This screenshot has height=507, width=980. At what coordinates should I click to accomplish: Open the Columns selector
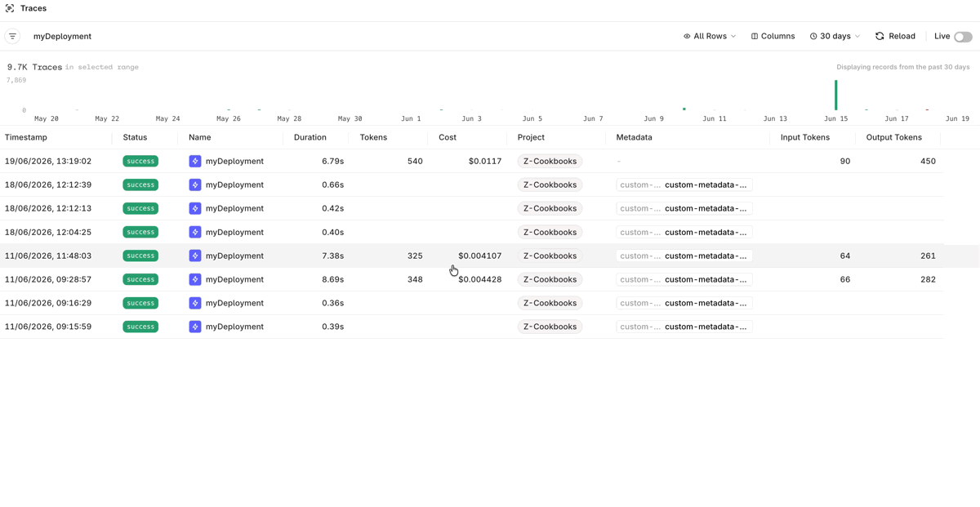pyautogui.click(x=773, y=36)
